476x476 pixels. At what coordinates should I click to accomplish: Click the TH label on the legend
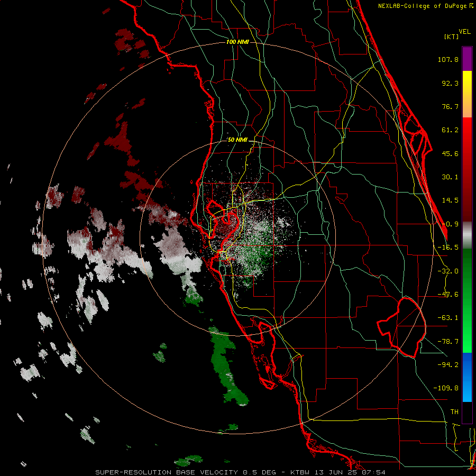pyautogui.click(x=454, y=411)
